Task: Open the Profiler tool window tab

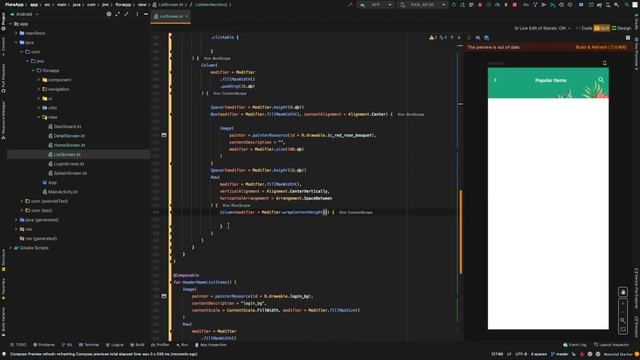Action: [160, 345]
